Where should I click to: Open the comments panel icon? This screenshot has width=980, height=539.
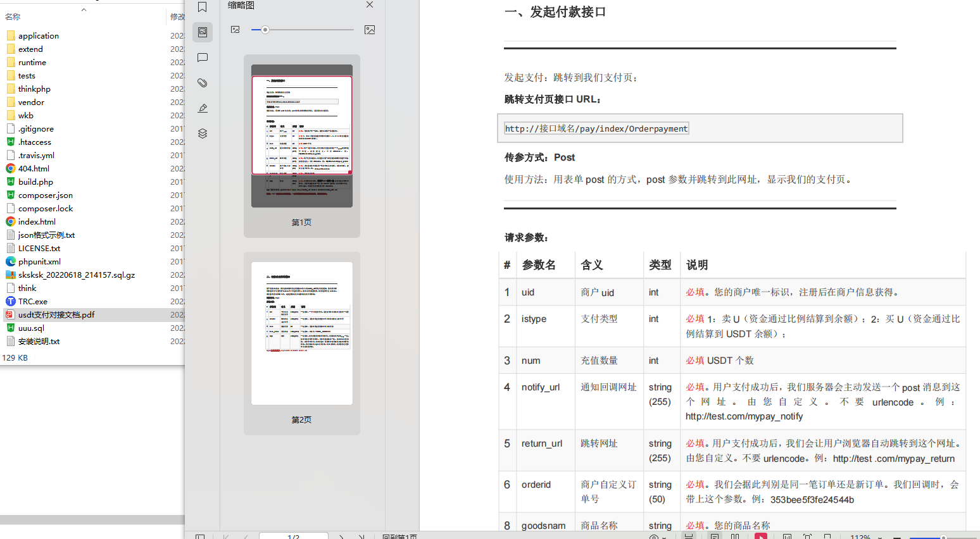(x=203, y=58)
